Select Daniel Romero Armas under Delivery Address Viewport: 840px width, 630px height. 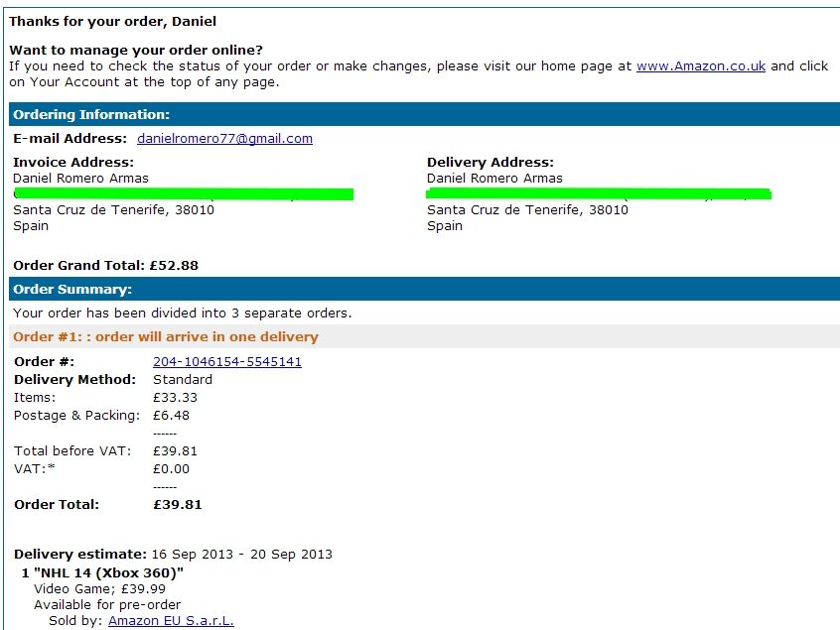click(x=494, y=179)
